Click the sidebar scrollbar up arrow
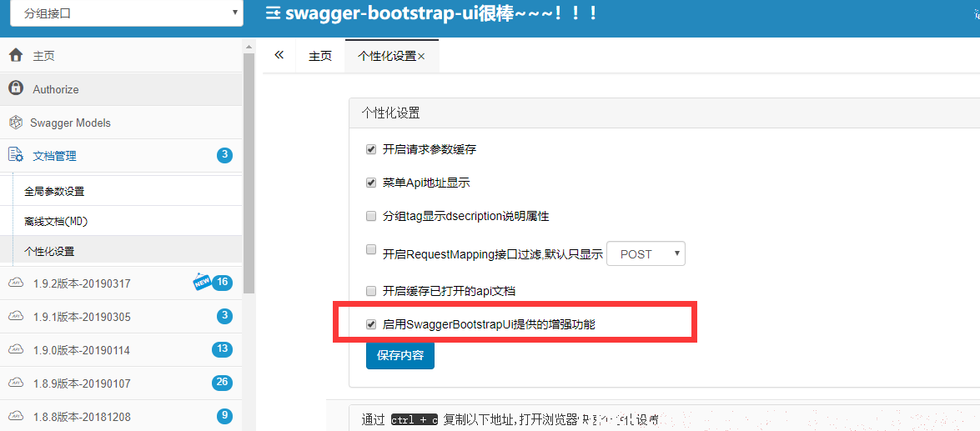980x431 pixels. [x=249, y=47]
